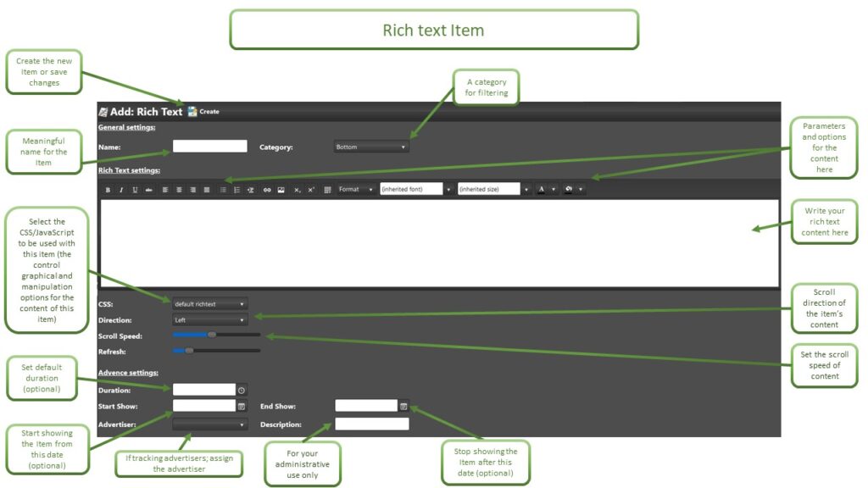The image size is (868, 488).
Task: Open the Format dropdown in the toolbar
Action: point(355,190)
